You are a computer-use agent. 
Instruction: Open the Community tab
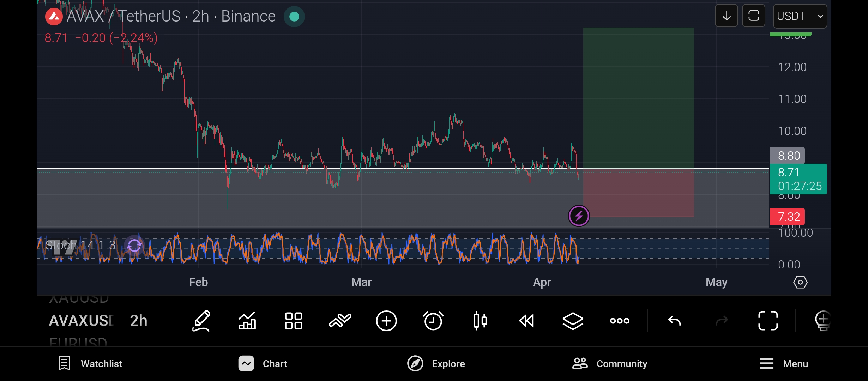pyautogui.click(x=610, y=364)
